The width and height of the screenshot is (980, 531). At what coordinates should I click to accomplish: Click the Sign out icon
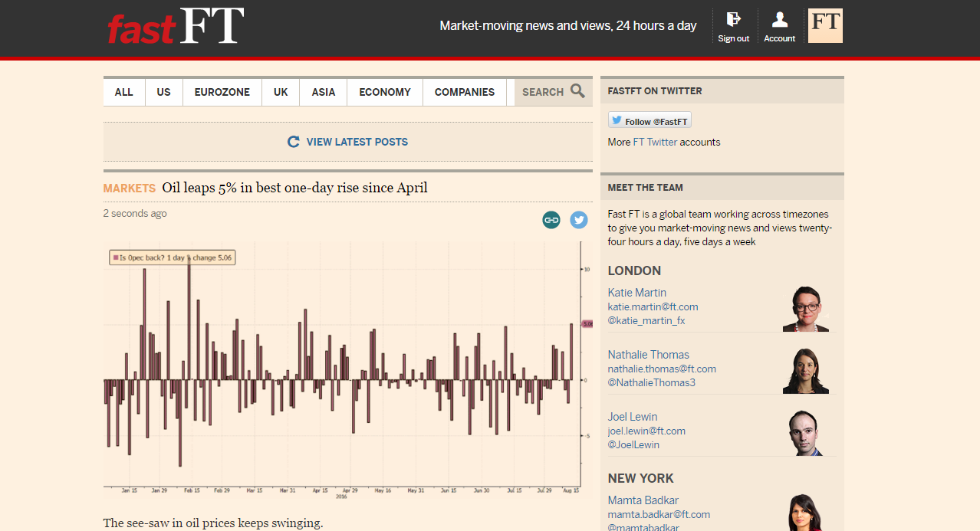(x=733, y=20)
